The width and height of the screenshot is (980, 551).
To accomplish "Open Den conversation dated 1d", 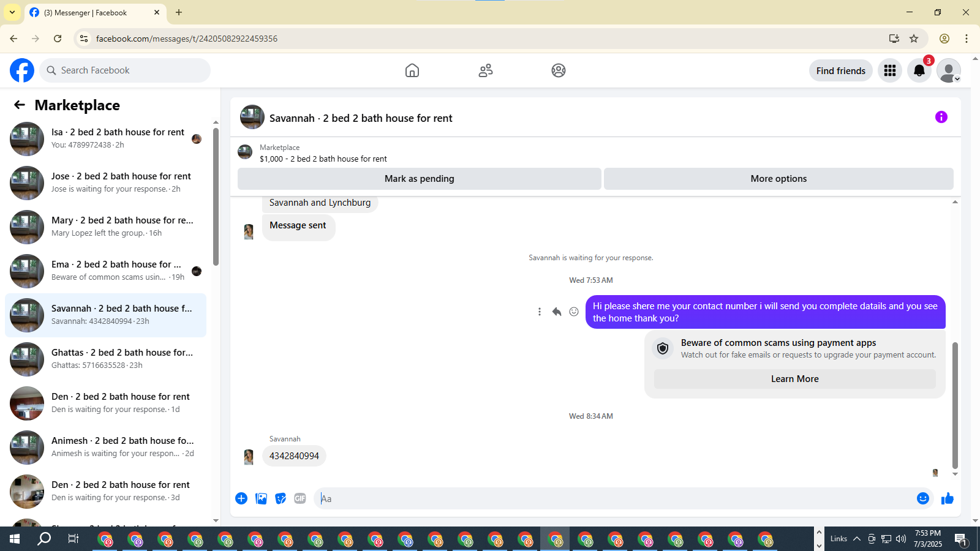I will click(x=106, y=403).
